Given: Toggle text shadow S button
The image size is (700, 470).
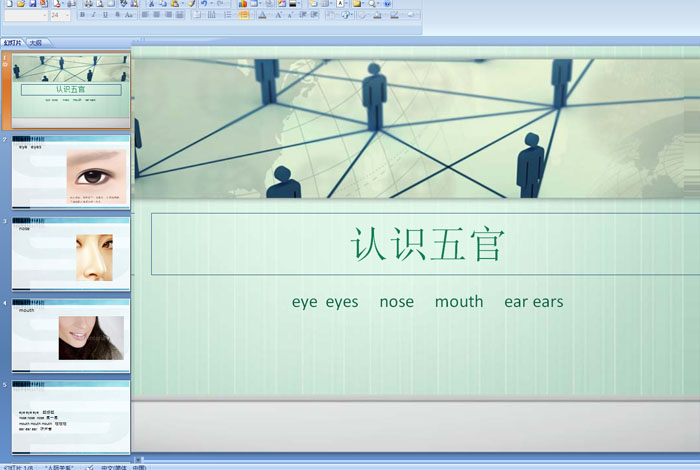Looking at the screenshot, I should [x=117, y=15].
